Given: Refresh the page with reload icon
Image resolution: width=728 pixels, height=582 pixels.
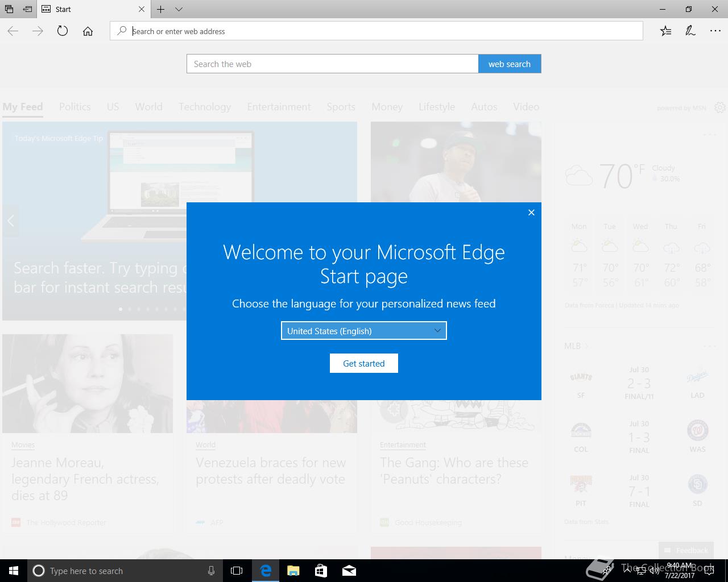Looking at the screenshot, I should (63, 31).
